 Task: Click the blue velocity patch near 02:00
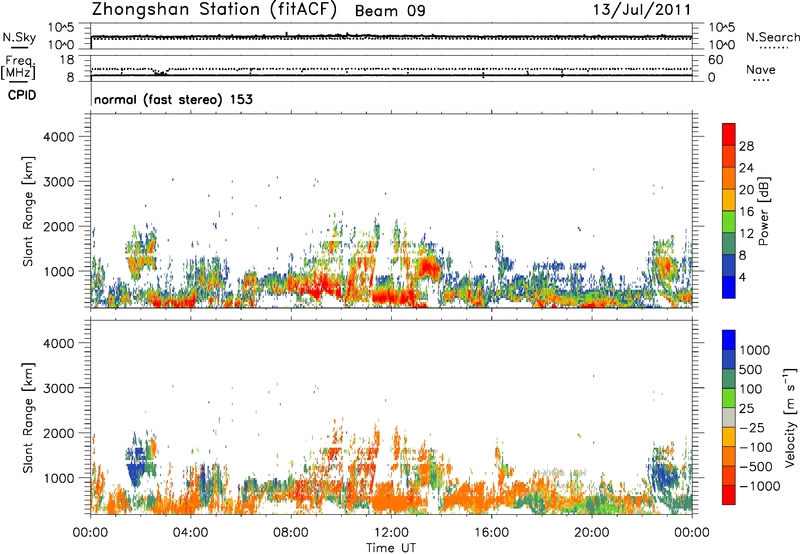point(135,469)
